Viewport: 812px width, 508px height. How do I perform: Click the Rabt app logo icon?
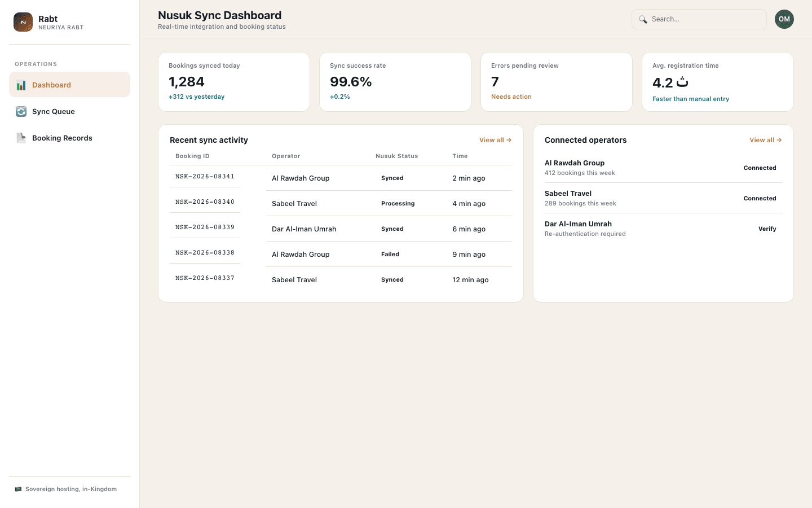click(x=23, y=22)
